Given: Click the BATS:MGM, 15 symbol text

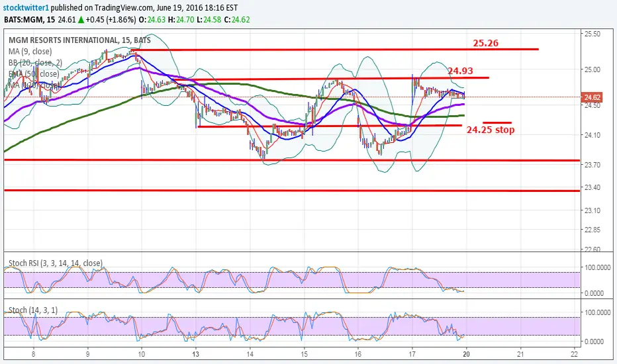Looking at the screenshot, I should (30, 20).
